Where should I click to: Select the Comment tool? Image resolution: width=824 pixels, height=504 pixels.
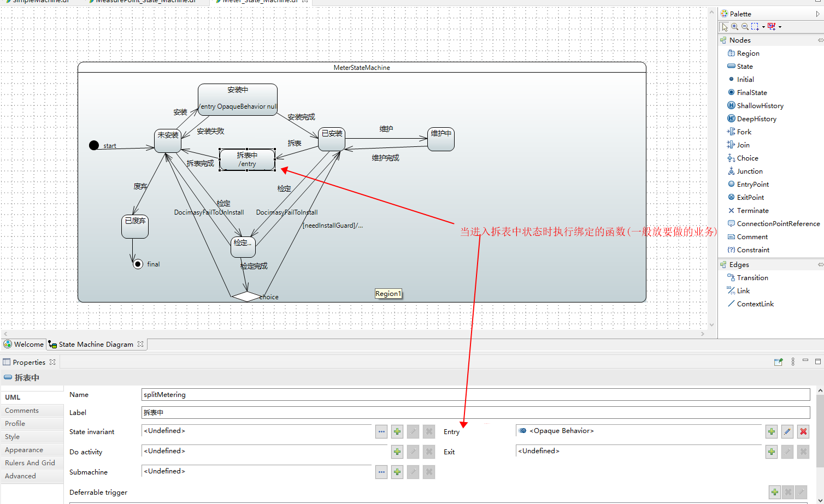[x=748, y=236]
